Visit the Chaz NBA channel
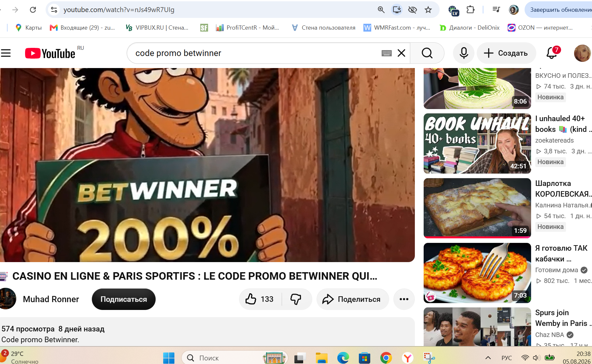The height and width of the screenshot is (364, 592). [550, 335]
